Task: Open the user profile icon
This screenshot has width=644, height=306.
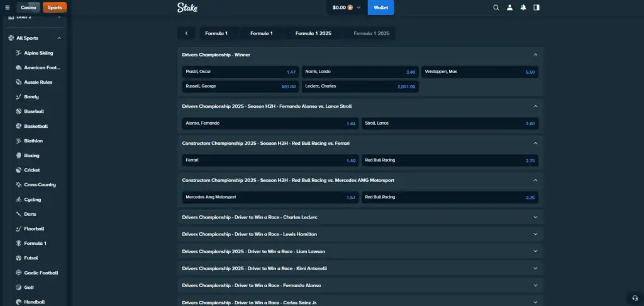Action: [509, 8]
